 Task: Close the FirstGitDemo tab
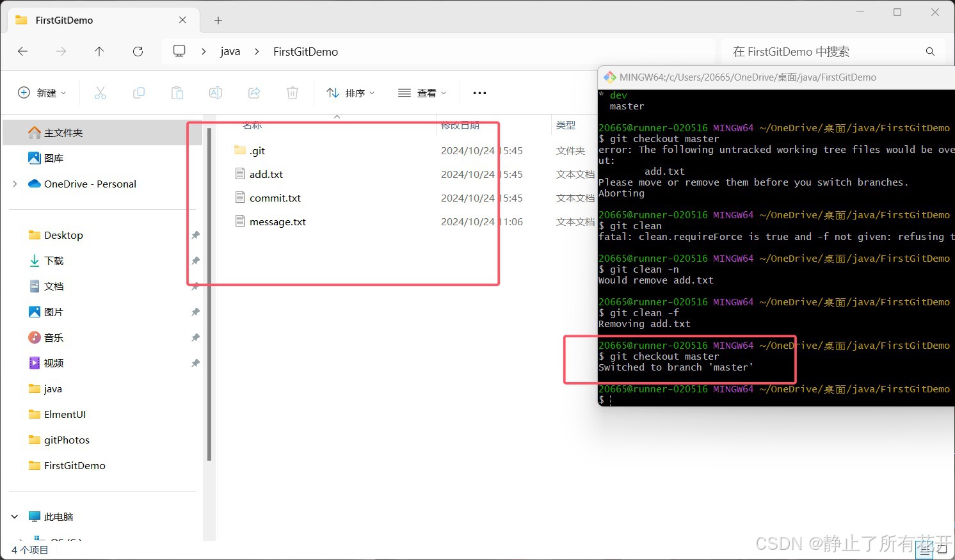pyautogui.click(x=183, y=20)
